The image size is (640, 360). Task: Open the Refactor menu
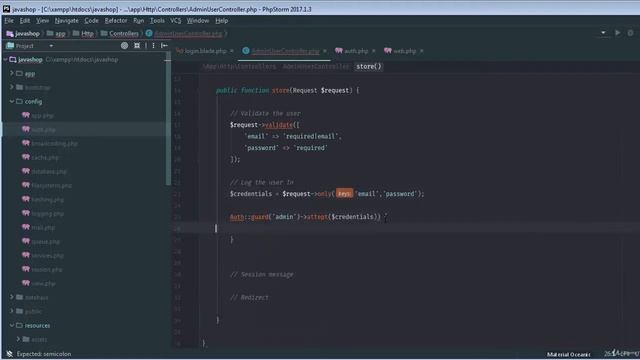click(x=116, y=20)
